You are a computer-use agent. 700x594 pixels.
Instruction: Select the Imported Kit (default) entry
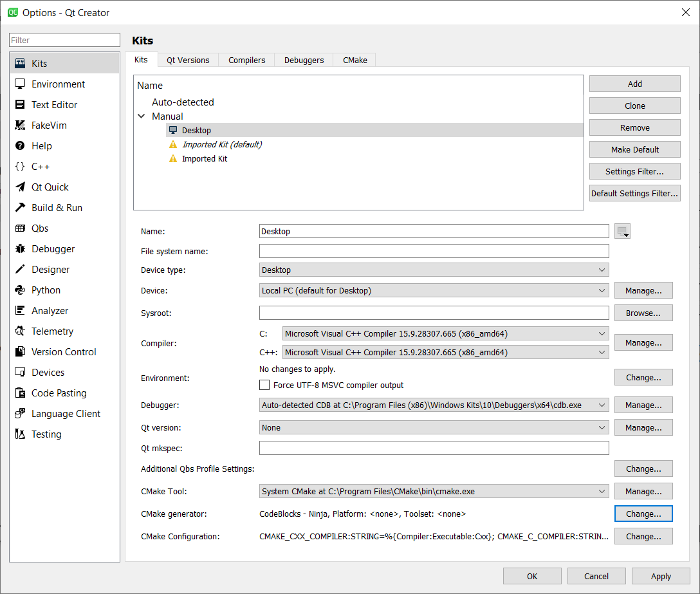[x=221, y=145]
